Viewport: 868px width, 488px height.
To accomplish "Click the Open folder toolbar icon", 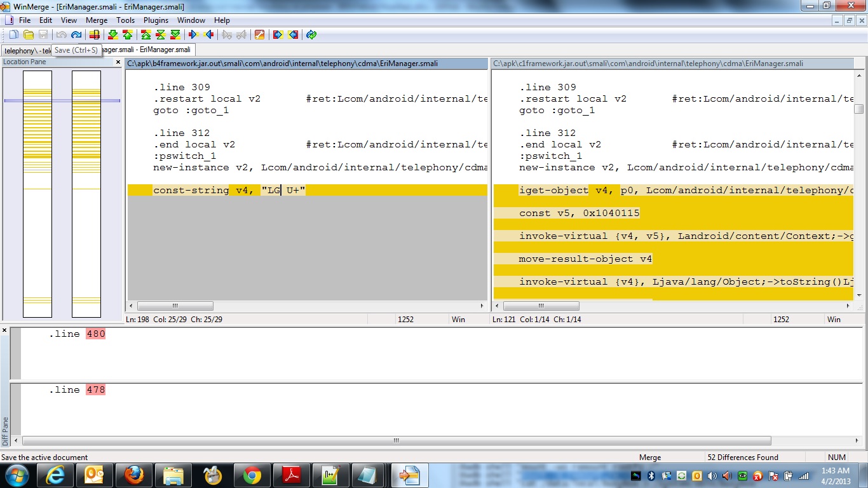I will [x=29, y=35].
